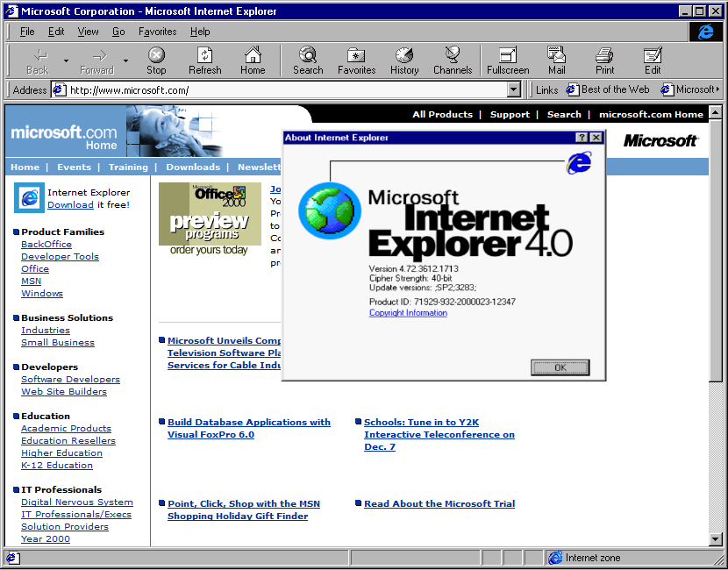Open the Go menu
The width and height of the screenshot is (728, 570).
118,31
